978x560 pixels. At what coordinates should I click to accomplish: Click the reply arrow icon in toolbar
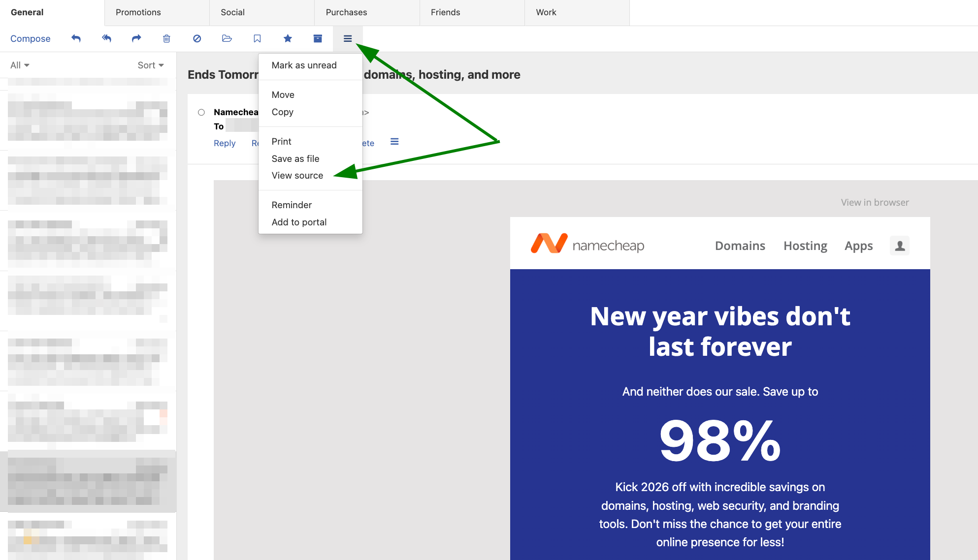click(x=76, y=38)
